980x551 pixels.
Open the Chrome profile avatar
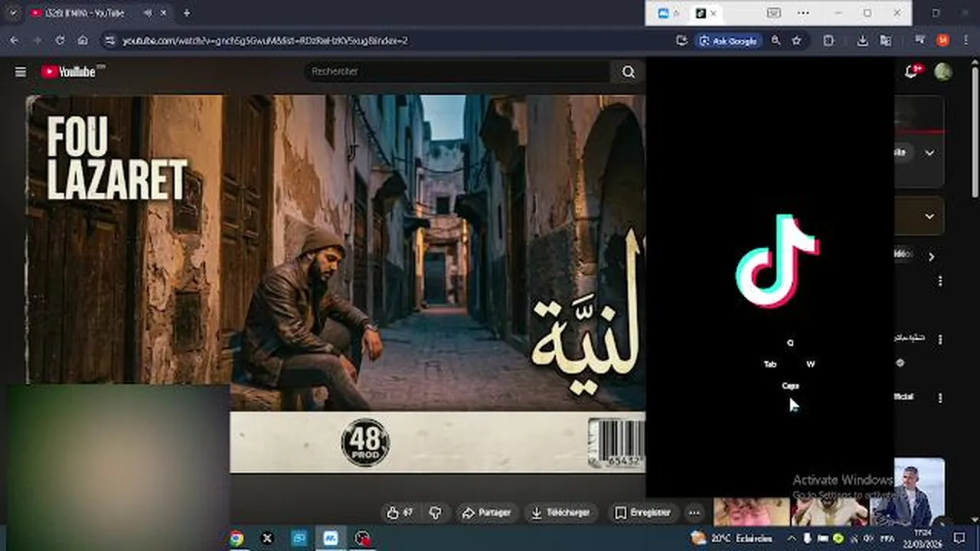942,41
